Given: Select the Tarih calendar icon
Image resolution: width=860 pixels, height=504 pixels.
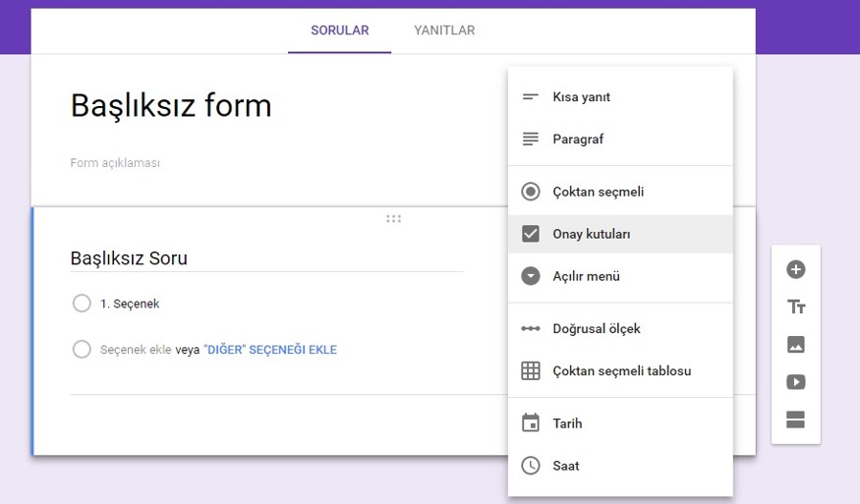Looking at the screenshot, I should click(531, 423).
